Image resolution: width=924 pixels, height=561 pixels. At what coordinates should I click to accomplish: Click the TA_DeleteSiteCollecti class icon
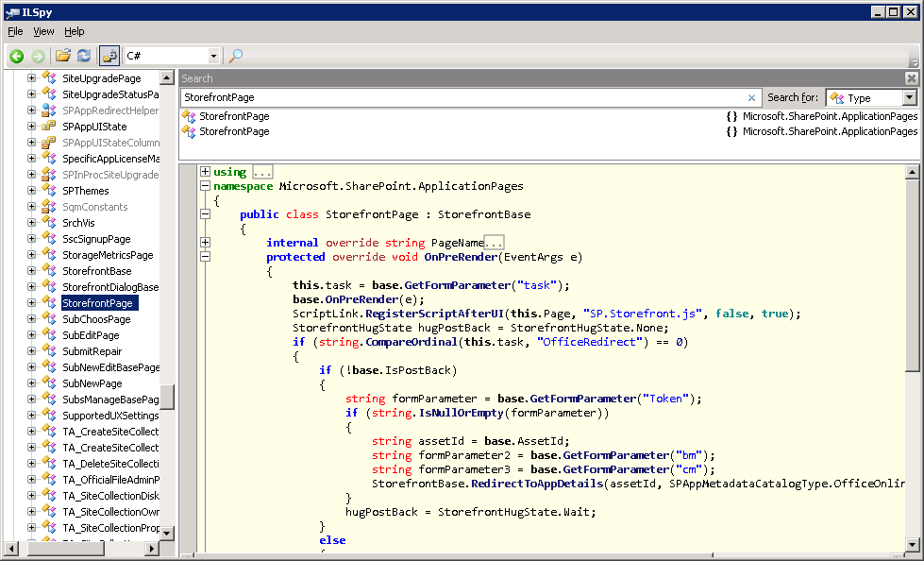[x=49, y=463]
